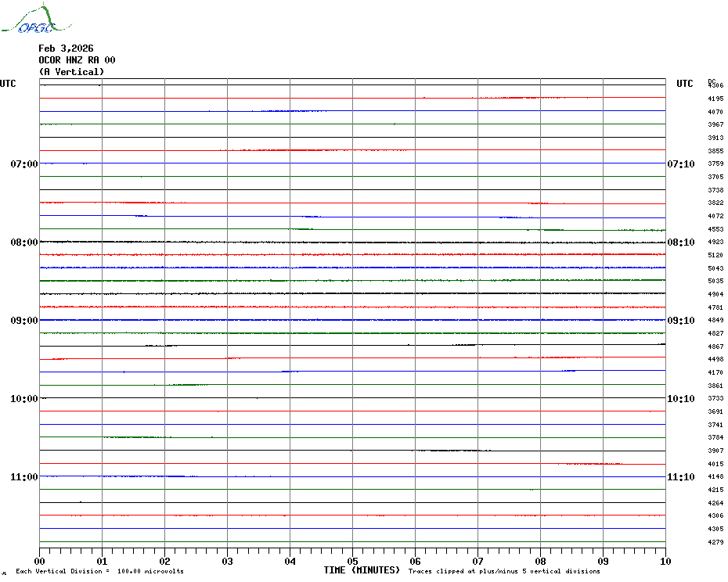
Task: Click the '08:00' time label
Action: point(24,242)
